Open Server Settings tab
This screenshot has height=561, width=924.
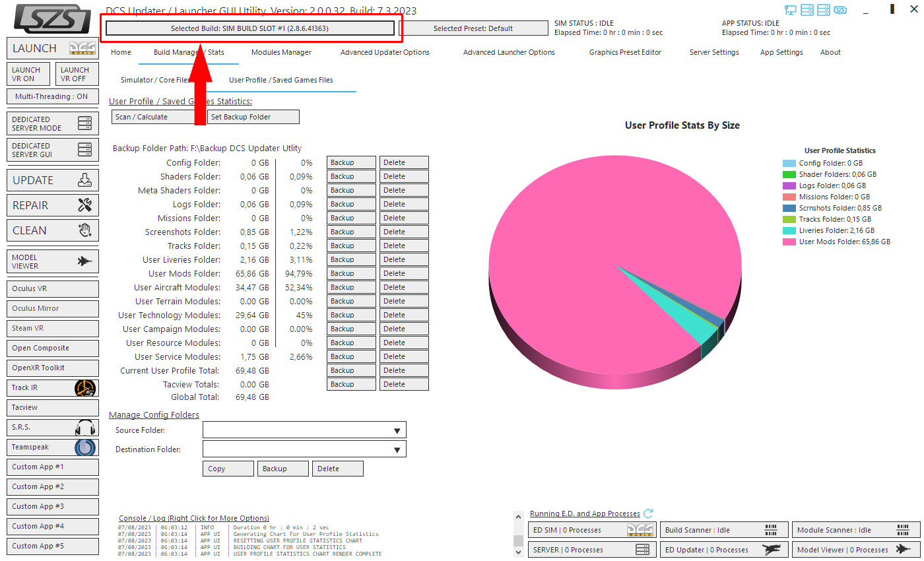pyautogui.click(x=714, y=52)
